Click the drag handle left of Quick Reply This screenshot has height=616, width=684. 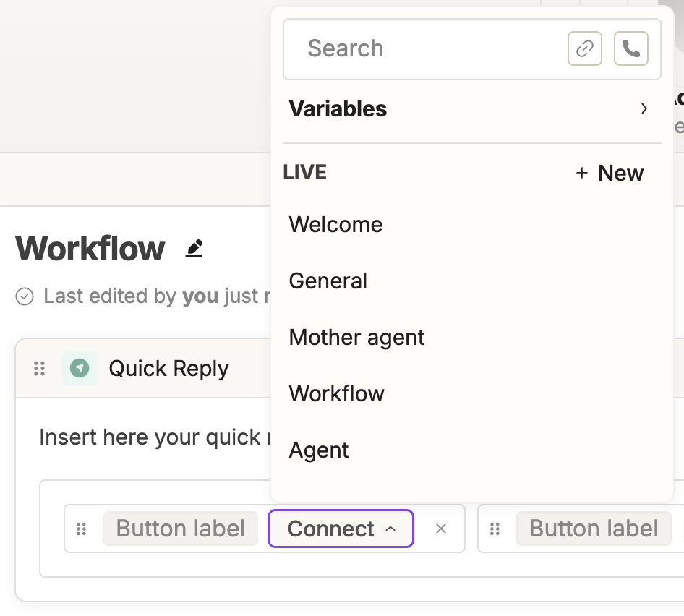(x=40, y=369)
